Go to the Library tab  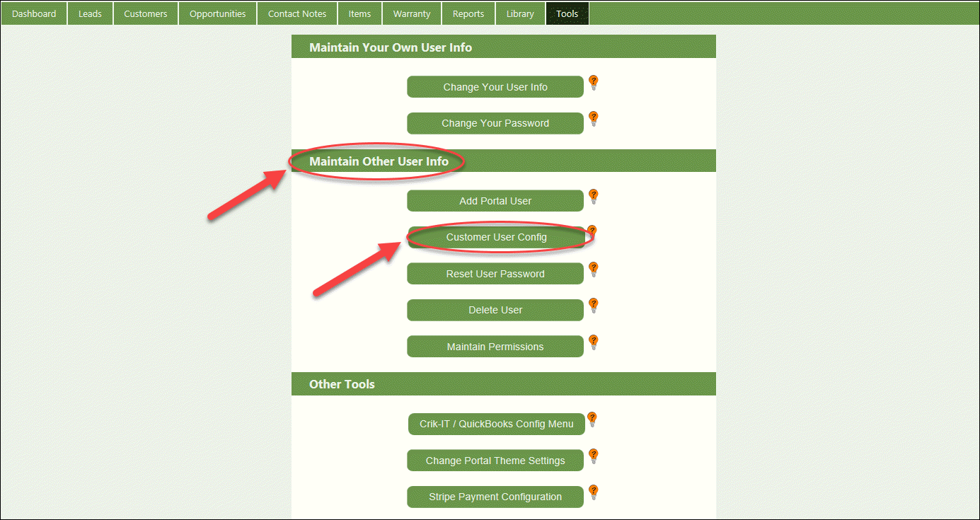point(520,13)
